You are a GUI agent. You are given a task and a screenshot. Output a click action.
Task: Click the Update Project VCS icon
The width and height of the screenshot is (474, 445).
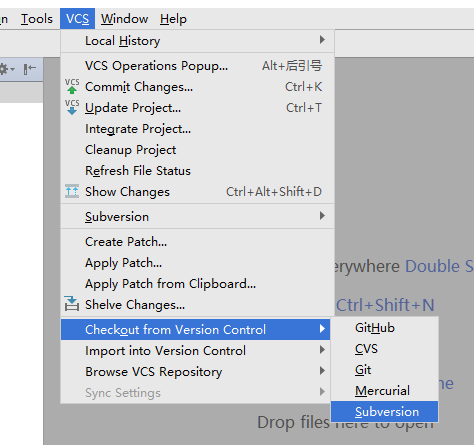click(x=72, y=107)
